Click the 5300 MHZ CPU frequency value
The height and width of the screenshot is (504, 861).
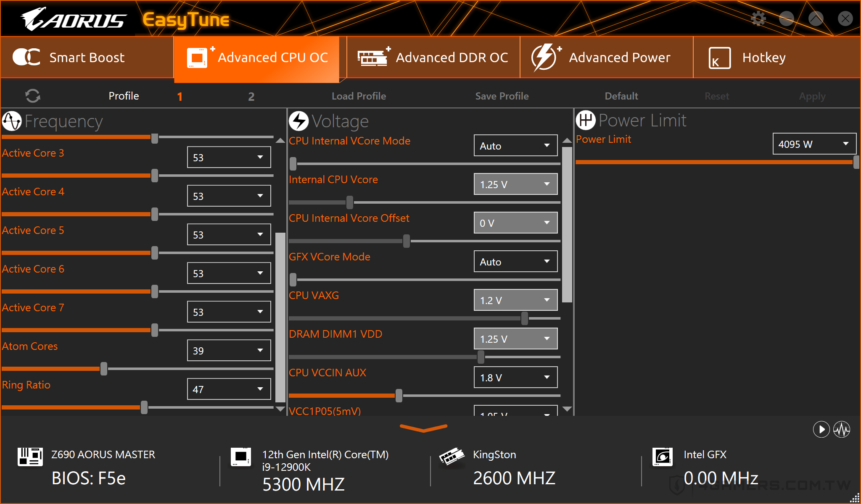[x=304, y=485]
